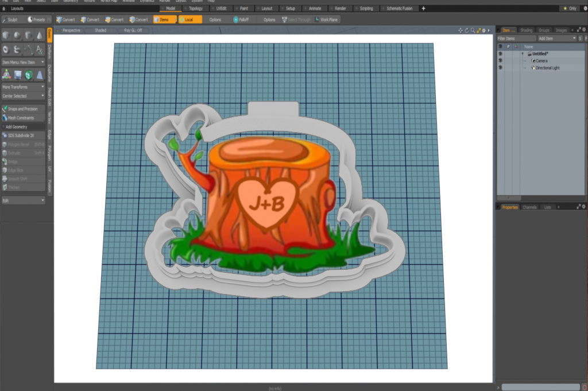Click the Torus primitive icon
This screenshot has width=588, height=391.
(6, 49)
